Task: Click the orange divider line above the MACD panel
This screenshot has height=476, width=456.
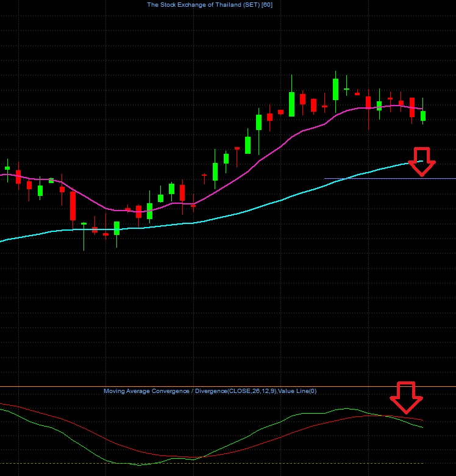Action: [x=228, y=386]
